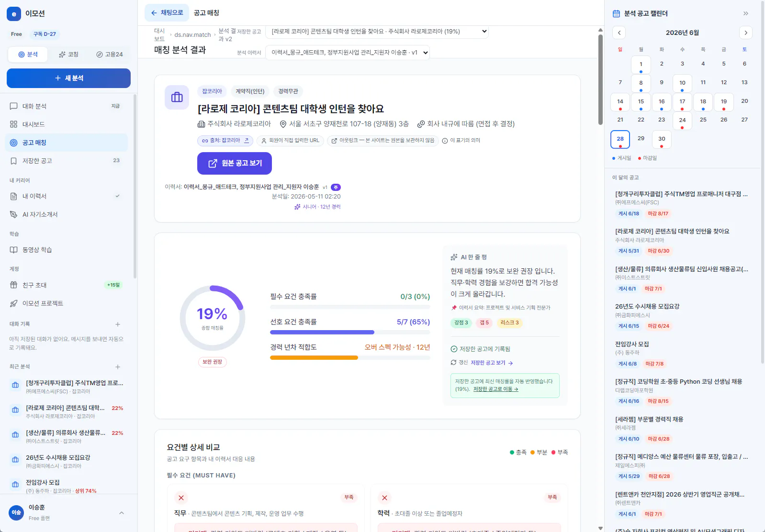Click 선호 요건 충족률 progress bar

click(x=350, y=332)
